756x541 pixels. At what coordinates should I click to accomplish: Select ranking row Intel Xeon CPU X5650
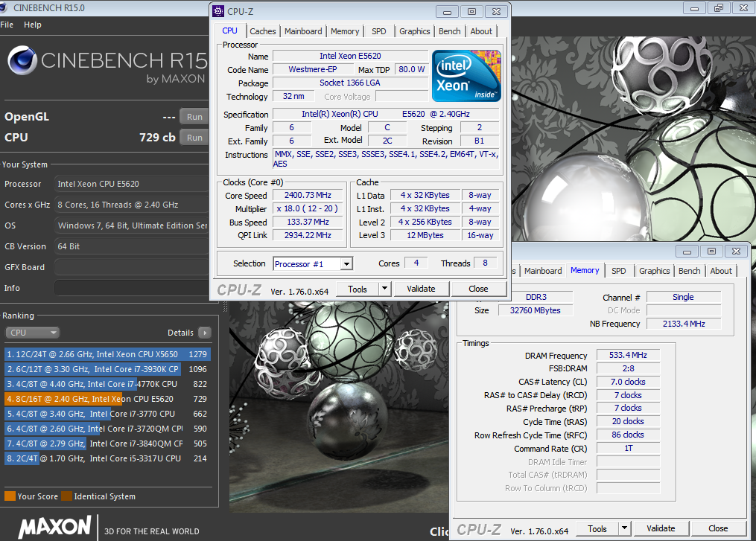(x=107, y=354)
